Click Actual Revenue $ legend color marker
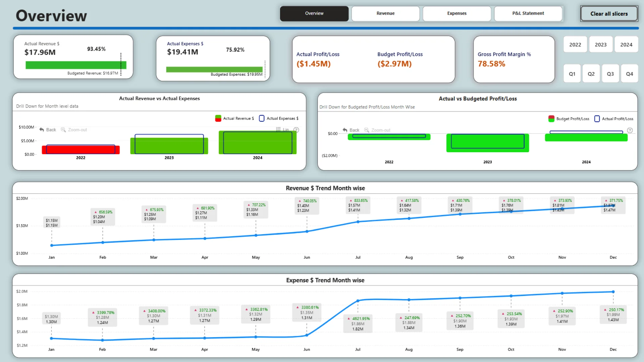Viewport: 644px width, 362px height. [218, 118]
